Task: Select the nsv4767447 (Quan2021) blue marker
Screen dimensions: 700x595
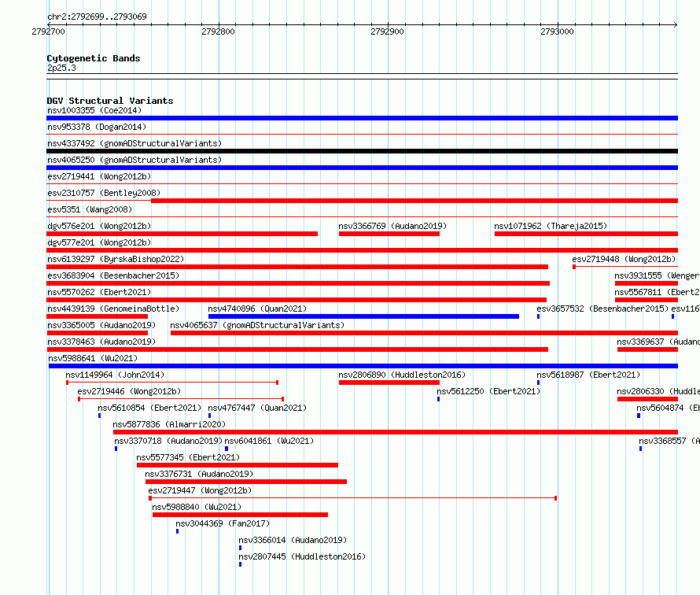Action: click(210, 416)
